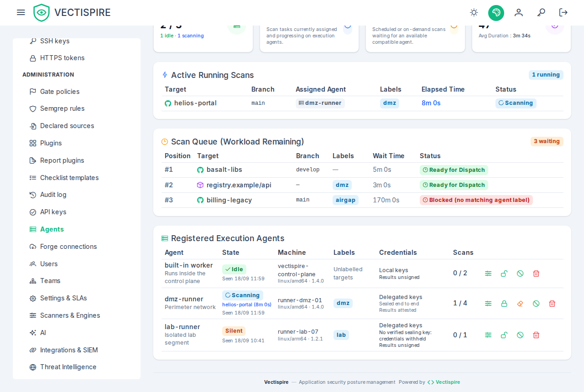Image resolution: width=584 pixels, height=392 pixels.
Task: Delete the dmz-runner agent
Action: (x=552, y=304)
